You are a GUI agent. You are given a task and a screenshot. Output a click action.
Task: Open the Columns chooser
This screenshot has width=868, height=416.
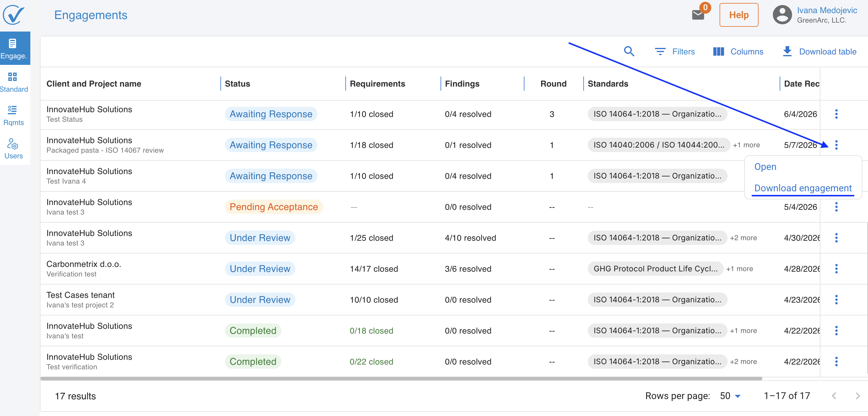[x=738, y=51]
